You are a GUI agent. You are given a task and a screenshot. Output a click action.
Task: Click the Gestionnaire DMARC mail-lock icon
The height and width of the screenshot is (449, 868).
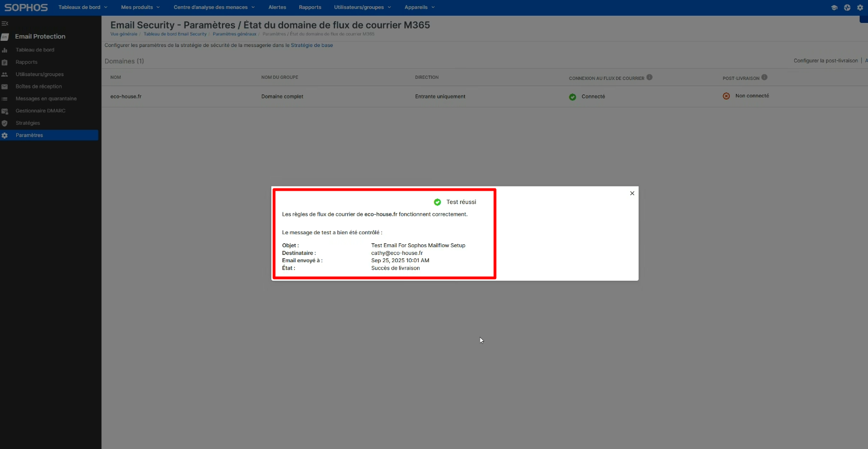pyautogui.click(x=4, y=111)
